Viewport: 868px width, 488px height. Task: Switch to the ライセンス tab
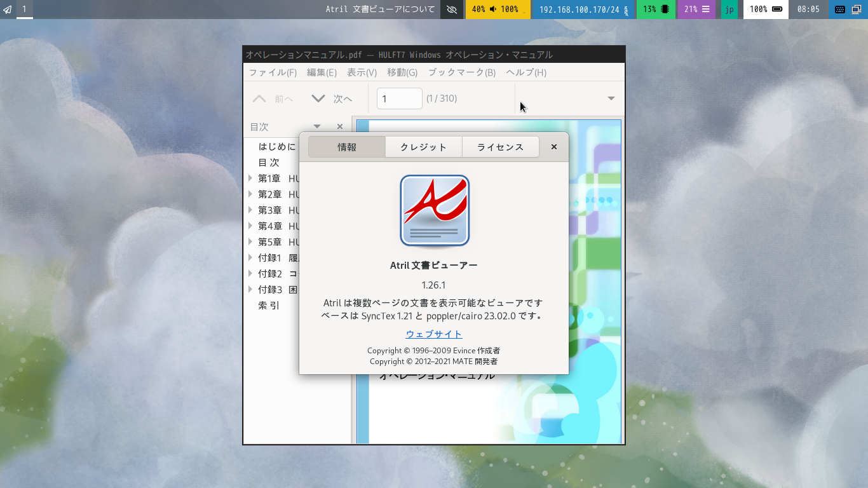501,147
